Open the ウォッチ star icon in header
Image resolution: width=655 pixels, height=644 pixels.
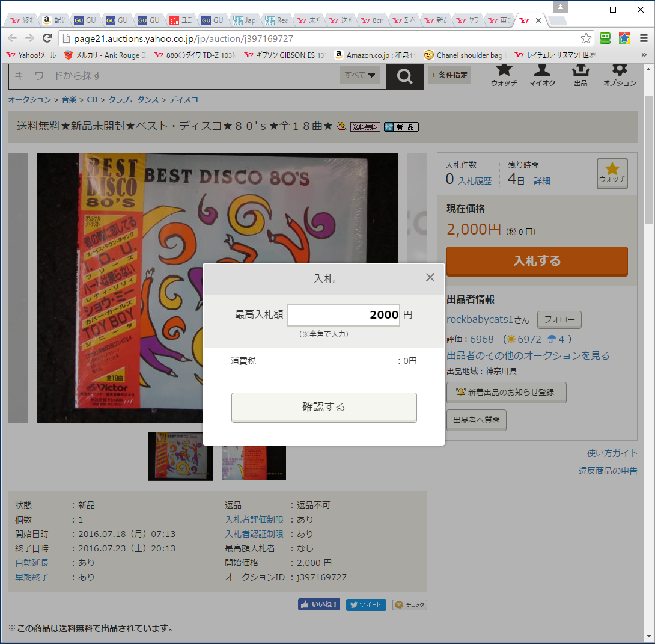point(504,75)
